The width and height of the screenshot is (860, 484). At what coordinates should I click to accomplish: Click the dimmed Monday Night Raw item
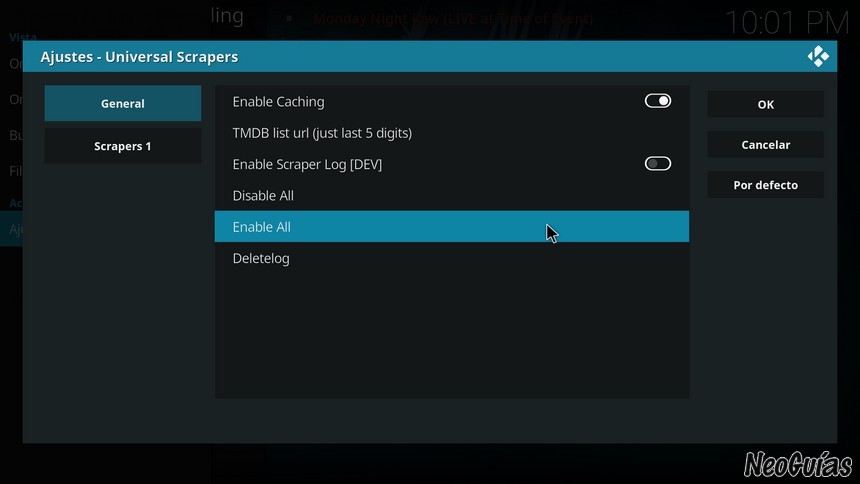[x=453, y=19]
